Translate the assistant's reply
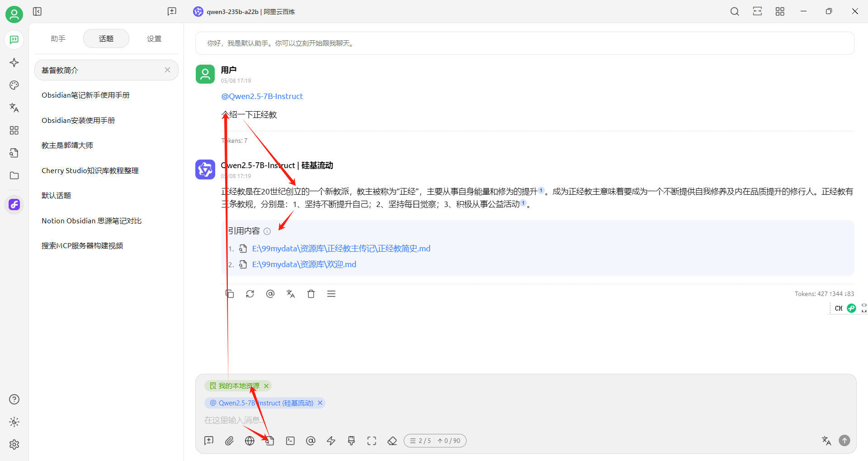Viewport: 868px width, 461px height. point(291,294)
